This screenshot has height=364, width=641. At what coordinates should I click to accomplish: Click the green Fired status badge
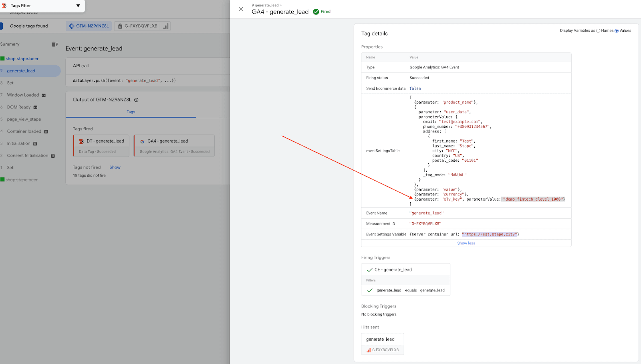click(322, 12)
